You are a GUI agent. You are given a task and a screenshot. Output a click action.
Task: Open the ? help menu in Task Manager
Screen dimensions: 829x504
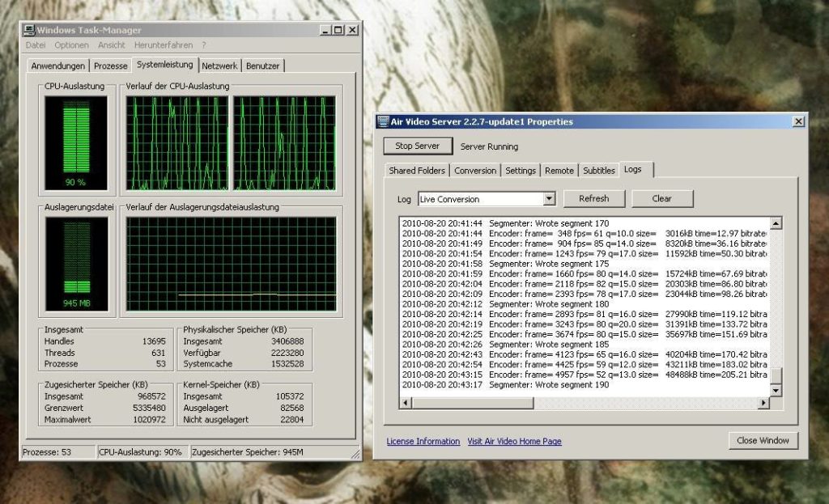[203, 45]
